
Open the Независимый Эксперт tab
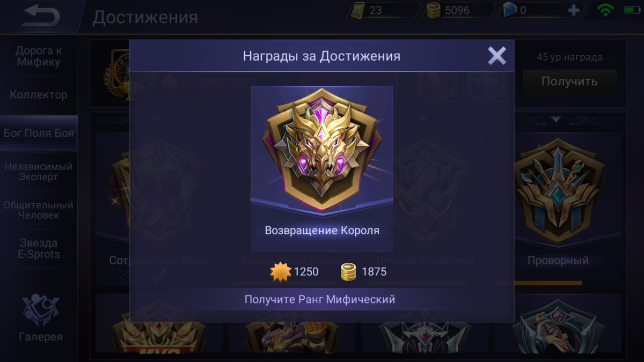pyautogui.click(x=39, y=172)
